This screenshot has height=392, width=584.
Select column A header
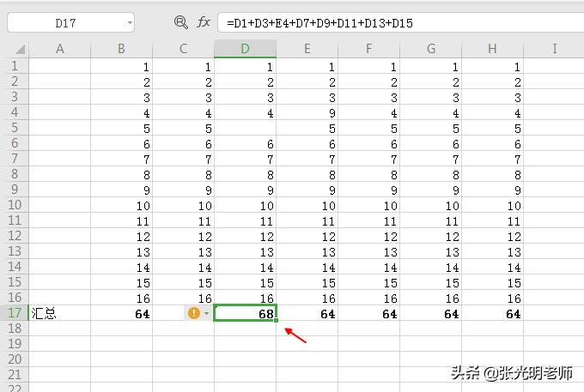tap(59, 49)
